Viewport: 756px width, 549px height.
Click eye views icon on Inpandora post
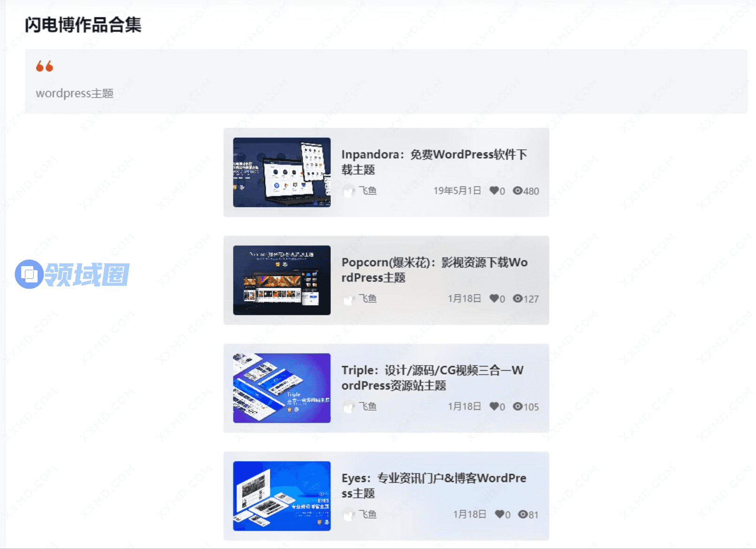[x=517, y=191]
